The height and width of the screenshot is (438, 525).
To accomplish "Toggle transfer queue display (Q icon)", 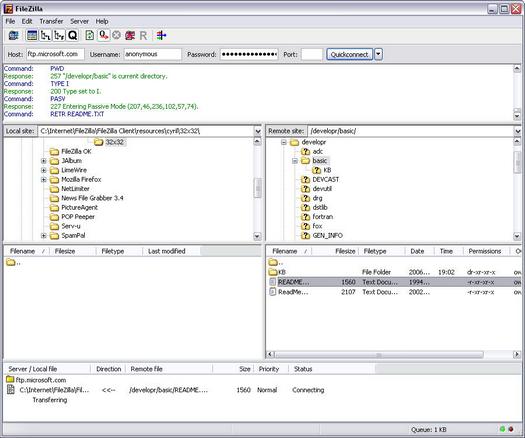I will [73, 35].
